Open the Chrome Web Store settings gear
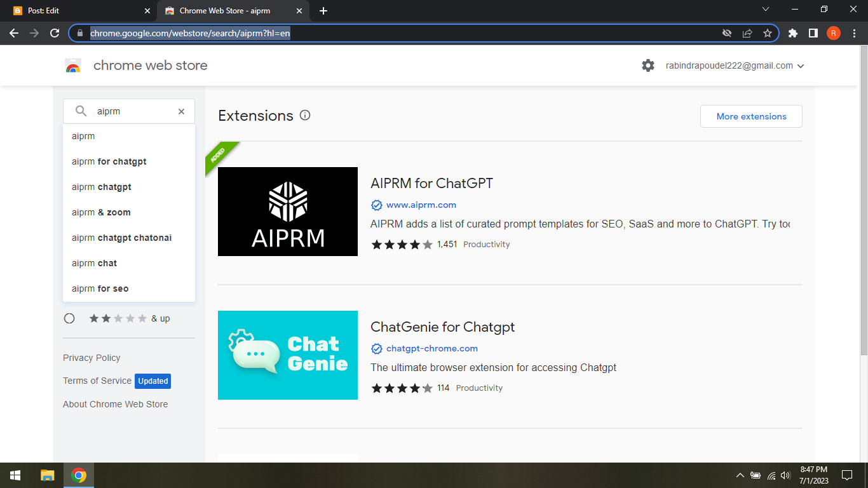Screen dimensions: 868x488 (648, 65)
